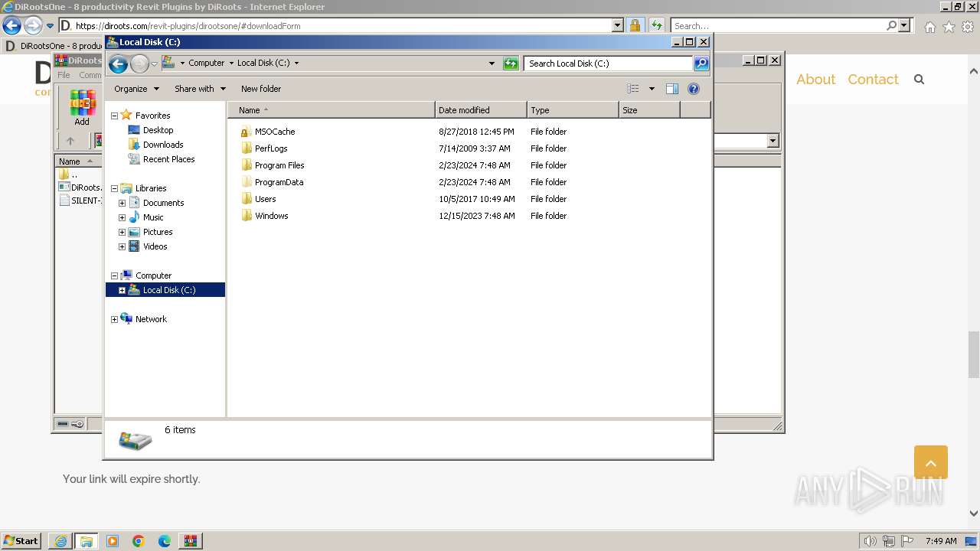The height and width of the screenshot is (551, 980).
Task: Open Internet Explorer Favorites star
Action: [949, 27]
